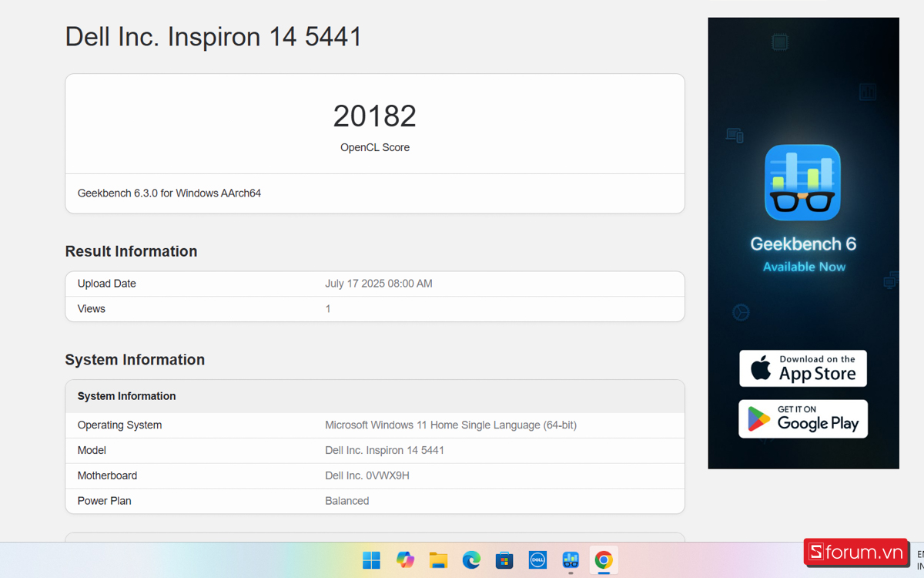Open Microsoft Store from the taskbar
The width and height of the screenshot is (924, 578).
click(504, 560)
